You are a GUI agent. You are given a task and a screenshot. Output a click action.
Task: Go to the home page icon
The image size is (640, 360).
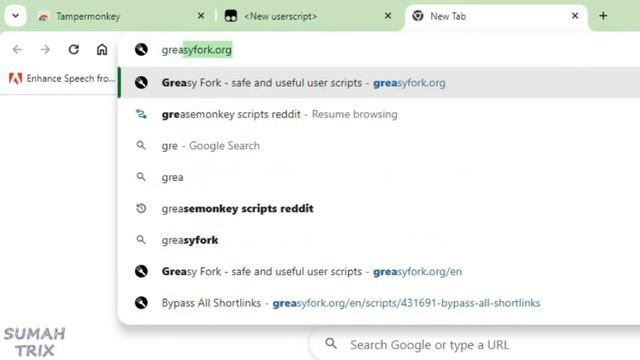[102, 49]
